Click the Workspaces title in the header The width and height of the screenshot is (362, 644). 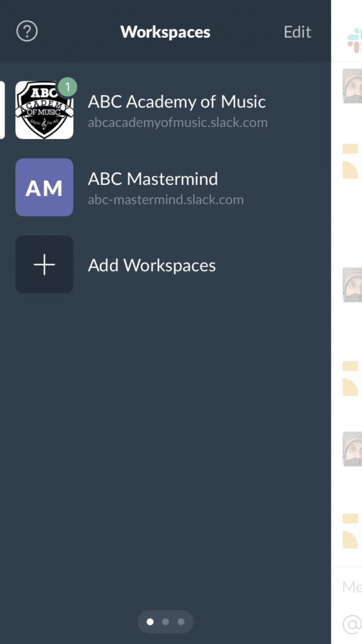pos(165,31)
